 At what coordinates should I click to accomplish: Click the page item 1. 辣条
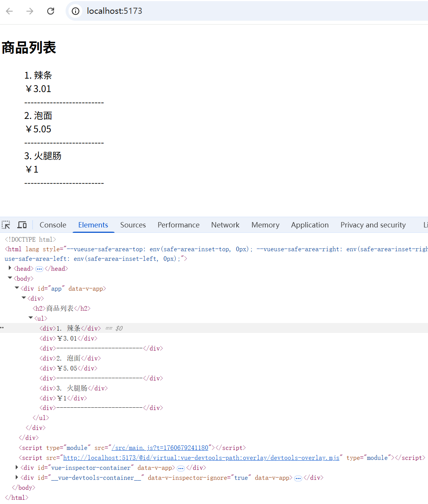[x=38, y=76]
